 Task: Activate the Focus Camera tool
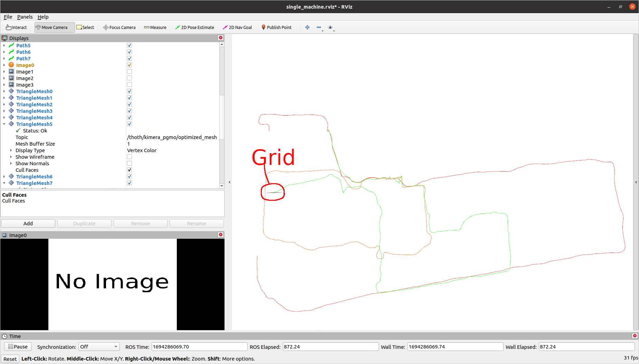119,27
